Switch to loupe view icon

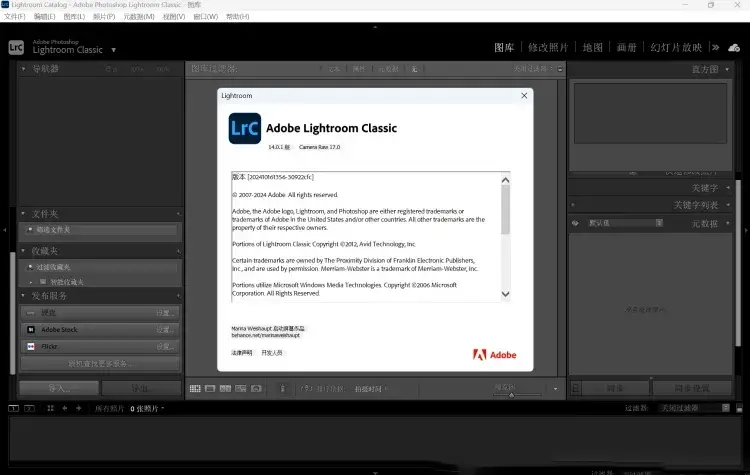coord(211,388)
